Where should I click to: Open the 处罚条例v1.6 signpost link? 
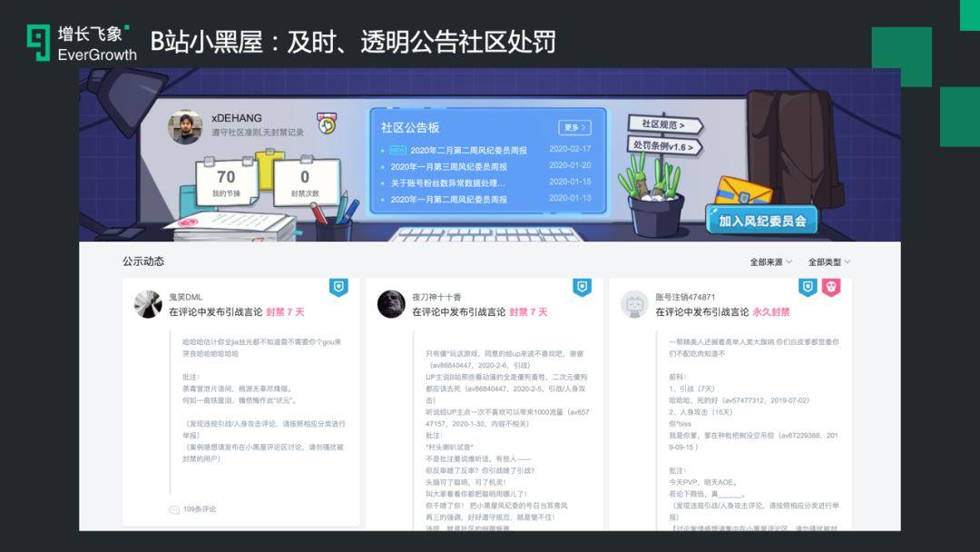tap(666, 146)
